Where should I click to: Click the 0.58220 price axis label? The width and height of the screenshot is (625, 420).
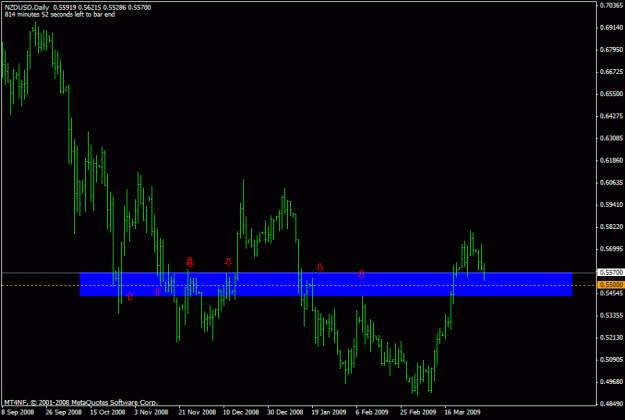coord(611,227)
